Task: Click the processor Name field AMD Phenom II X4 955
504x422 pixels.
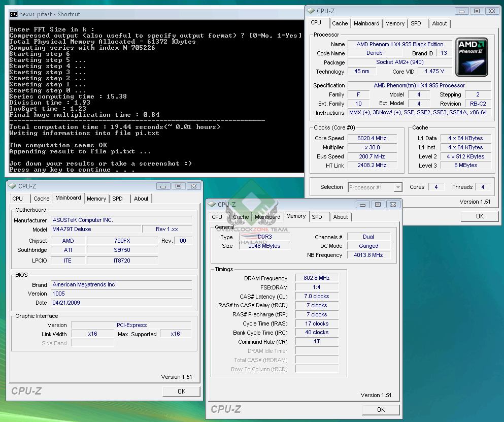Action: click(x=400, y=44)
